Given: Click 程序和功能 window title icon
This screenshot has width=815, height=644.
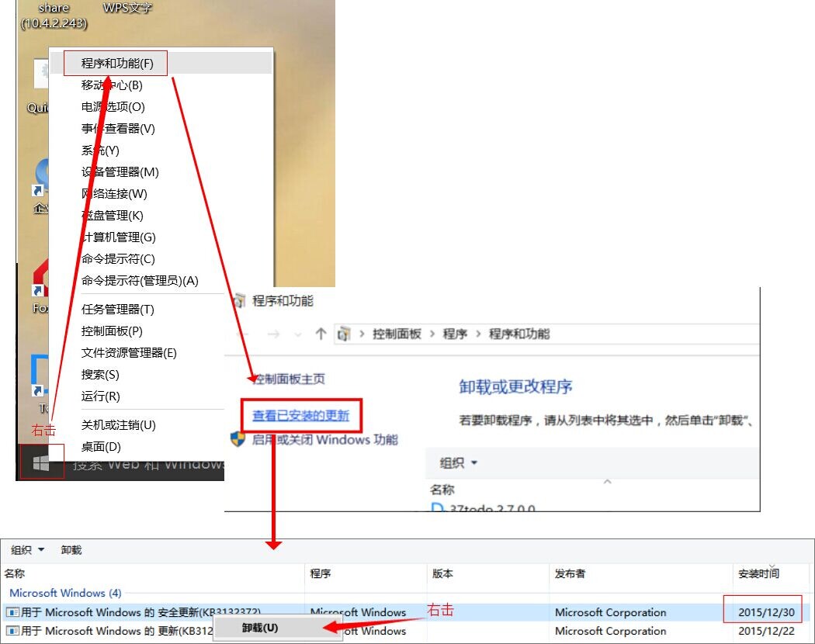Looking at the screenshot, I should [239, 300].
